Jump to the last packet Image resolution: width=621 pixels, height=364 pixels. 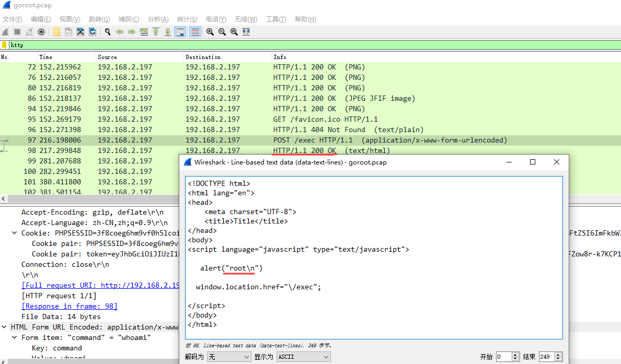pyautogui.click(x=168, y=32)
